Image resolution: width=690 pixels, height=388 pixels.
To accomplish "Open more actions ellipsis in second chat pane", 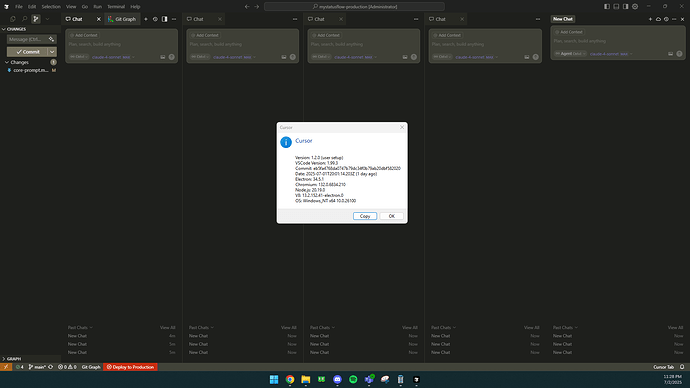I will click(x=295, y=19).
